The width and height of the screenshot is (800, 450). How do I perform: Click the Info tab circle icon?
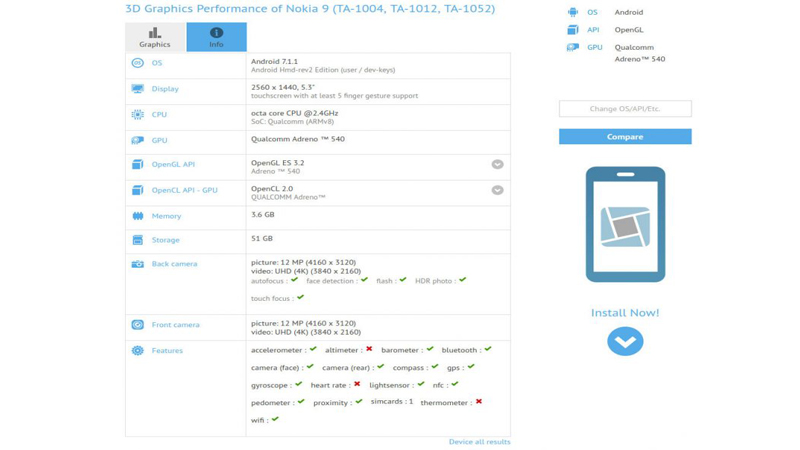(x=216, y=33)
